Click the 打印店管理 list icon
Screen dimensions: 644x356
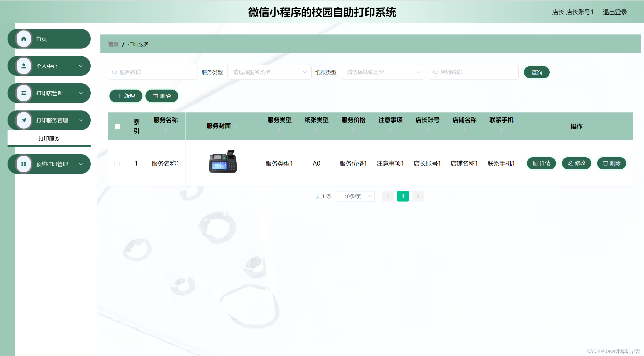[x=24, y=93]
